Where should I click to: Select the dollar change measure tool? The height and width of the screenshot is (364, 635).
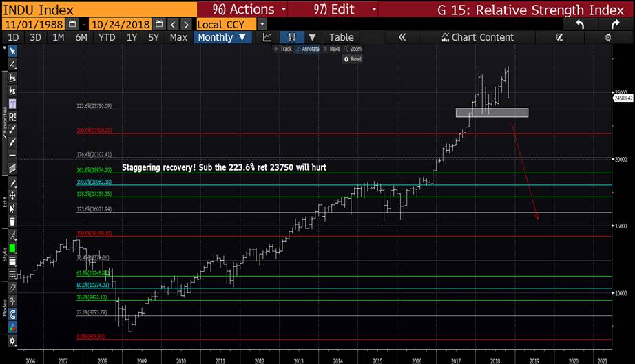(x=12, y=91)
